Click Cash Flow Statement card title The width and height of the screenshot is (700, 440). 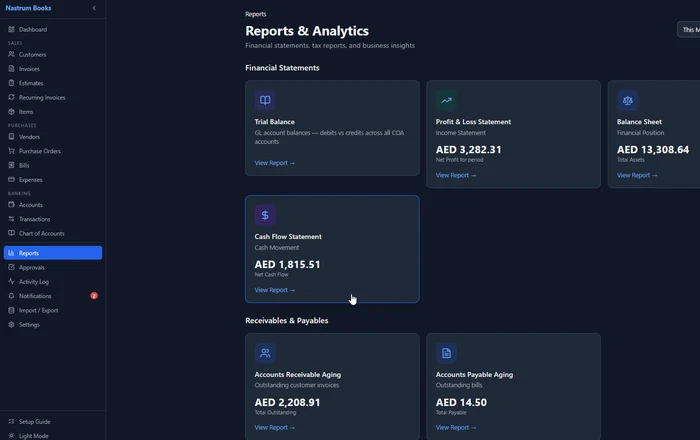[x=288, y=237]
